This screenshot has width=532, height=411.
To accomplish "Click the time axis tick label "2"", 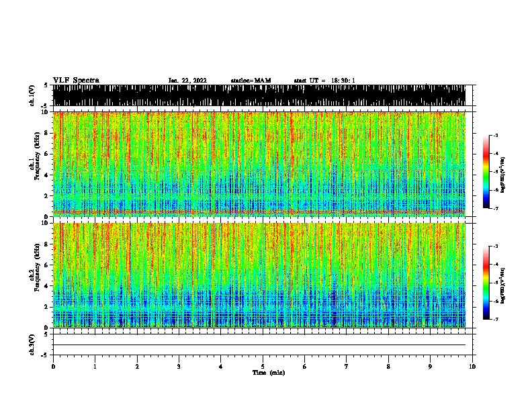I will pos(137,367).
